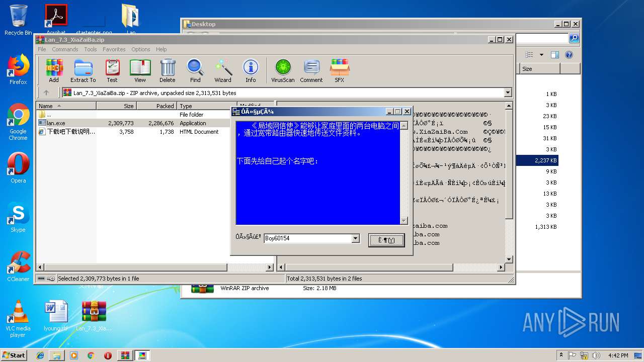Open Internet Explorer from taskbar
The image size is (644, 362).
[x=40, y=355]
